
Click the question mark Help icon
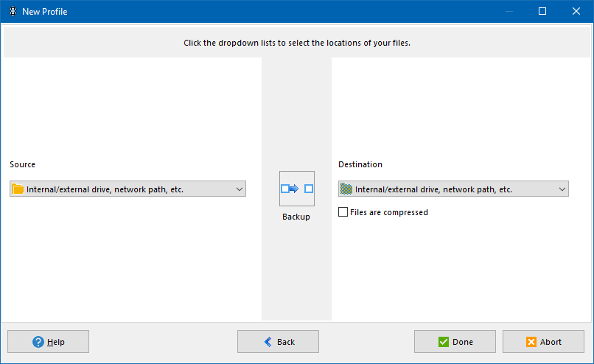pos(38,342)
